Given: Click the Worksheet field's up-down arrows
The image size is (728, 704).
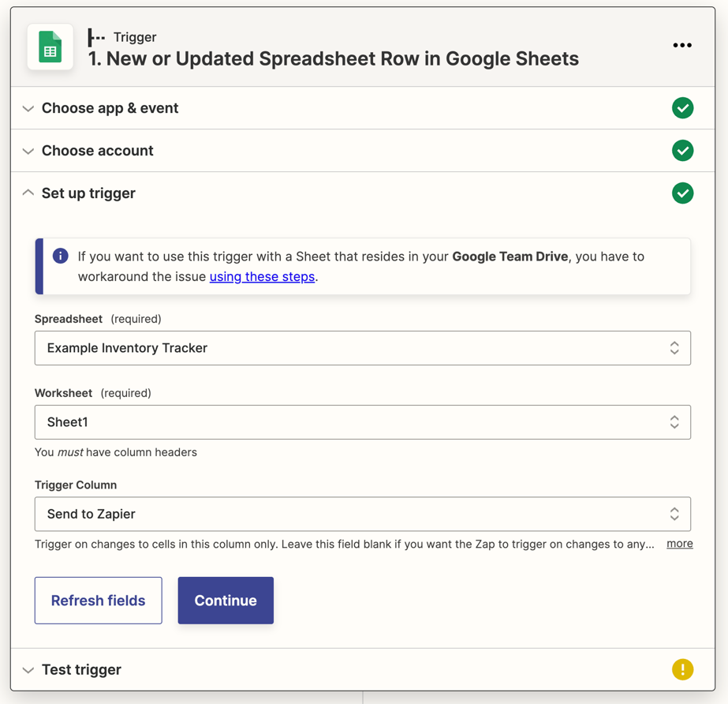Looking at the screenshot, I should point(674,422).
